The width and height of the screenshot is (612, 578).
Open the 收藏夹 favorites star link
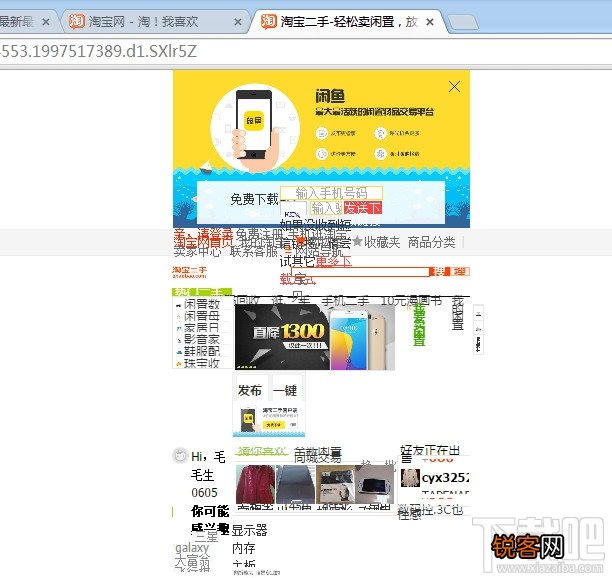coord(376,242)
